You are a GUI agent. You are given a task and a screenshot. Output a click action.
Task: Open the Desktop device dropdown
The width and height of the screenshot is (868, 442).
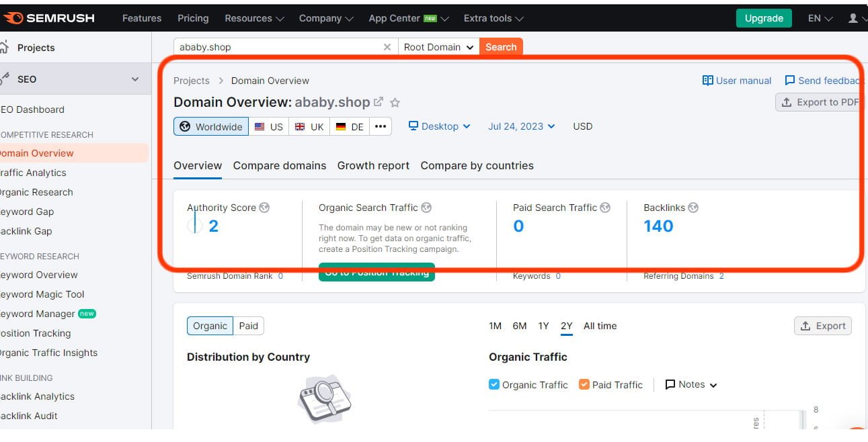[x=440, y=126]
